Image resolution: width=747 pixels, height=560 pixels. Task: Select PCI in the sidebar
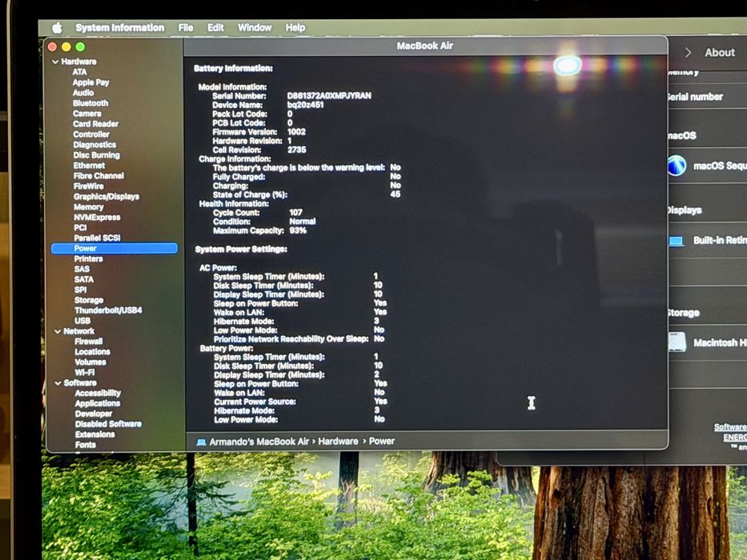pyautogui.click(x=81, y=228)
